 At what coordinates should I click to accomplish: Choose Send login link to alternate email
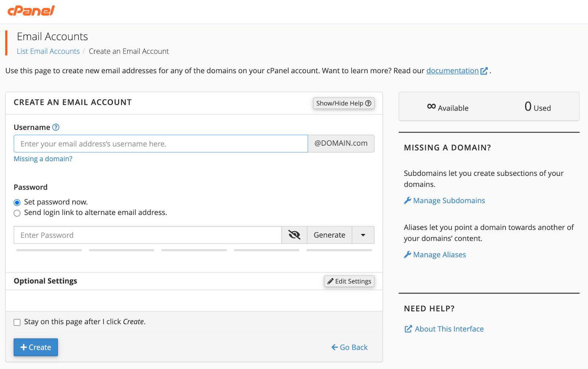pyautogui.click(x=17, y=213)
